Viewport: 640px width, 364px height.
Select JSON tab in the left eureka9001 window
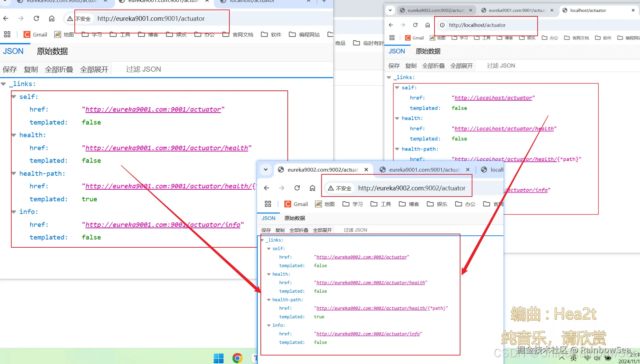[x=13, y=52]
